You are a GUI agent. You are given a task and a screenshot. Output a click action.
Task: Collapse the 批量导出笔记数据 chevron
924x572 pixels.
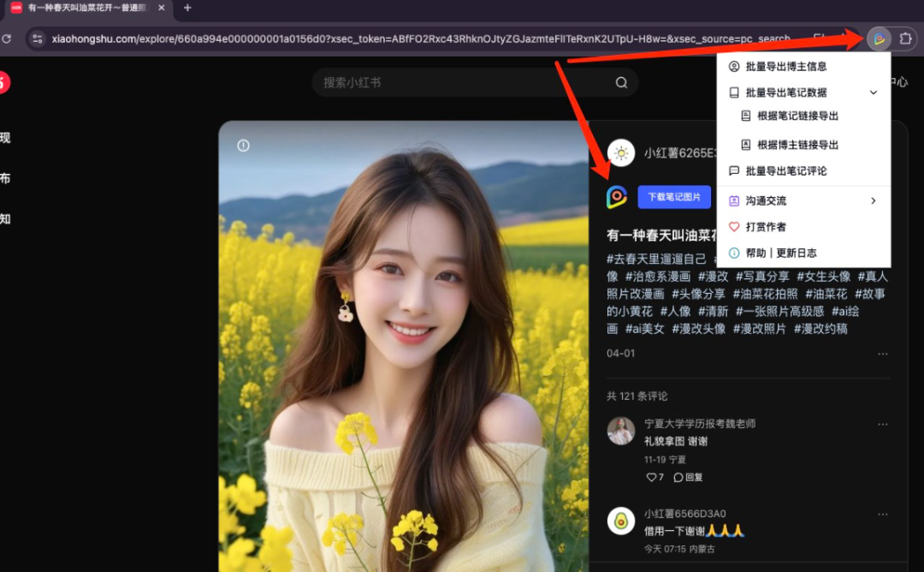pos(874,92)
